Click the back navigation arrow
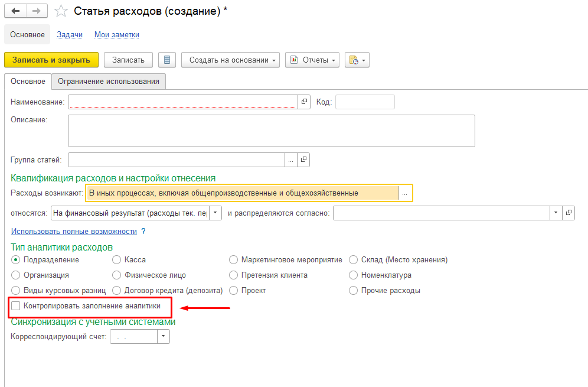 click(15, 11)
